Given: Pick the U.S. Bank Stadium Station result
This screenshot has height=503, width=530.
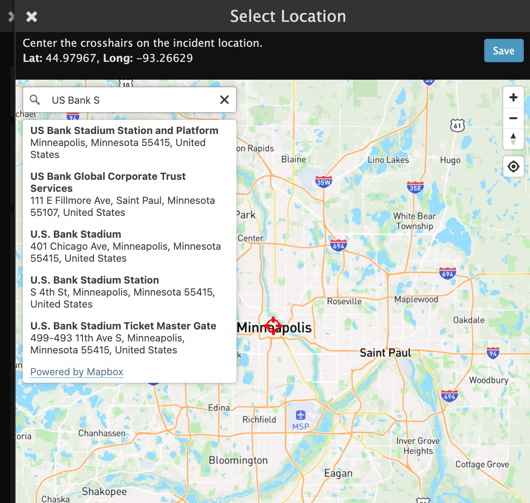Looking at the screenshot, I should [x=129, y=292].
